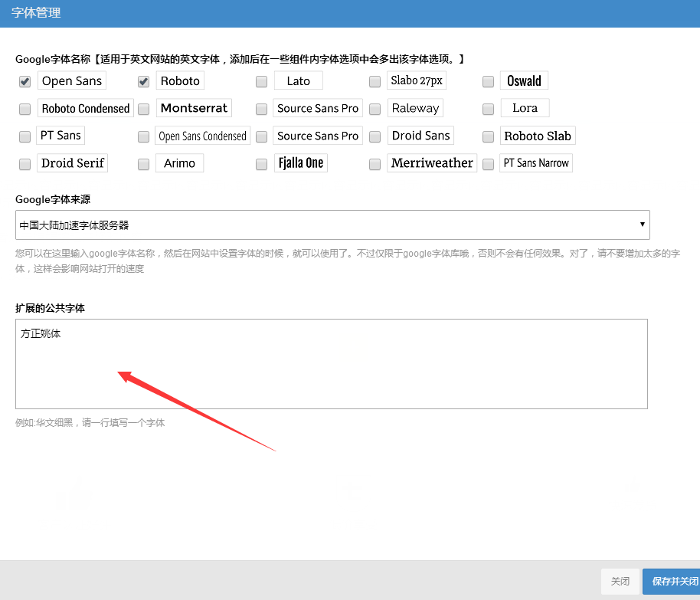Enable the Lato font checkbox
Image resolution: width=700 pixels, height=600 pixels.
[261, 81]
